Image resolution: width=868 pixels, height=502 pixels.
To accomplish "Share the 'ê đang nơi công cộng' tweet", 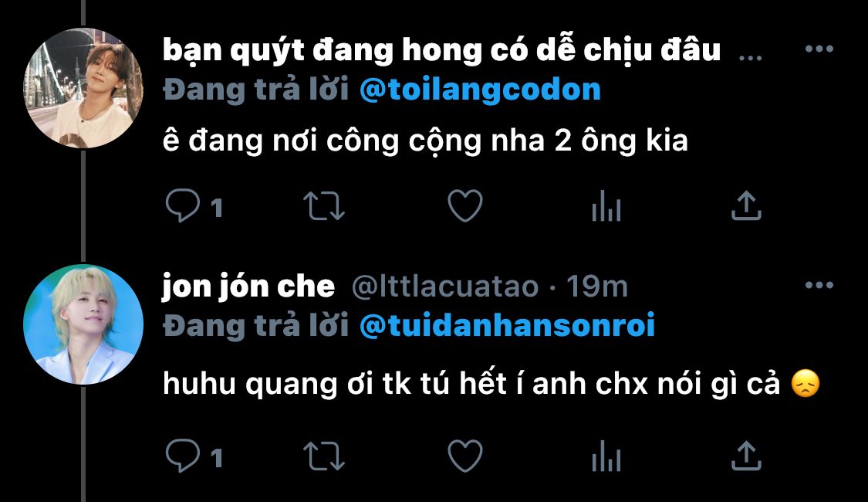I will 746,206.
